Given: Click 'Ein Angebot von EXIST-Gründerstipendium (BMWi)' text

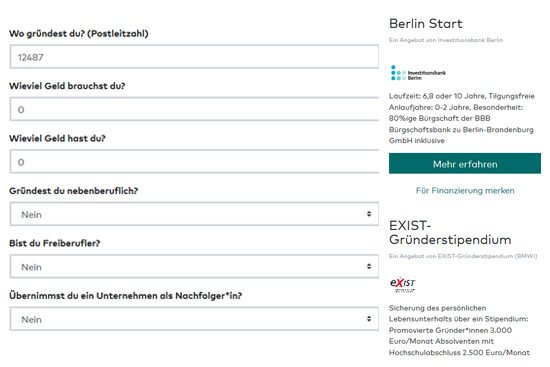Looking at the screenshot, I should tap(463, 256).
